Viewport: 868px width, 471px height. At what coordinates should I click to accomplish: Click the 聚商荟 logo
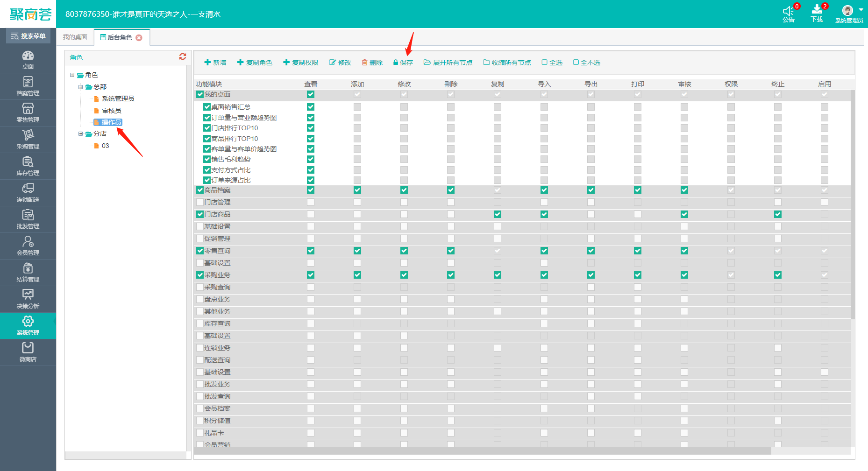click(x=30, y=14)
